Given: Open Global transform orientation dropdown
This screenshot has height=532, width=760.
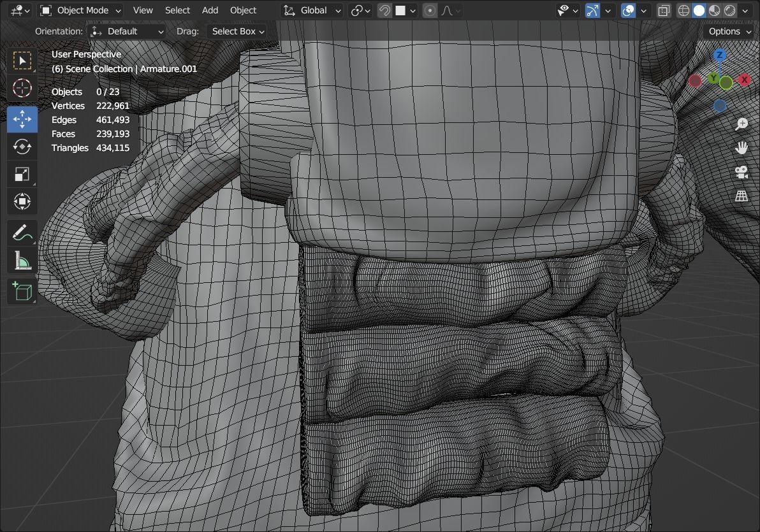Looking at the screenshot, I should coord(312,10).
